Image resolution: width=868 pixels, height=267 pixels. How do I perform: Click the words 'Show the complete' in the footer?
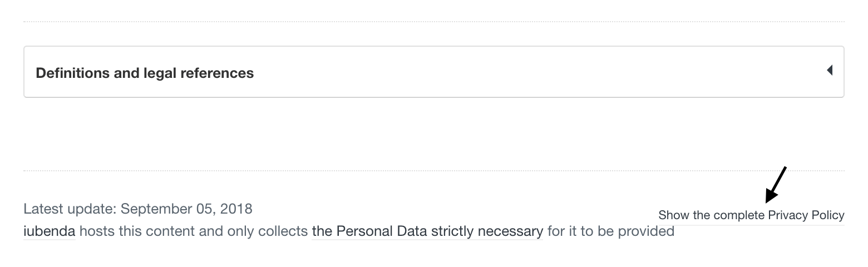(x=712, y=215)
